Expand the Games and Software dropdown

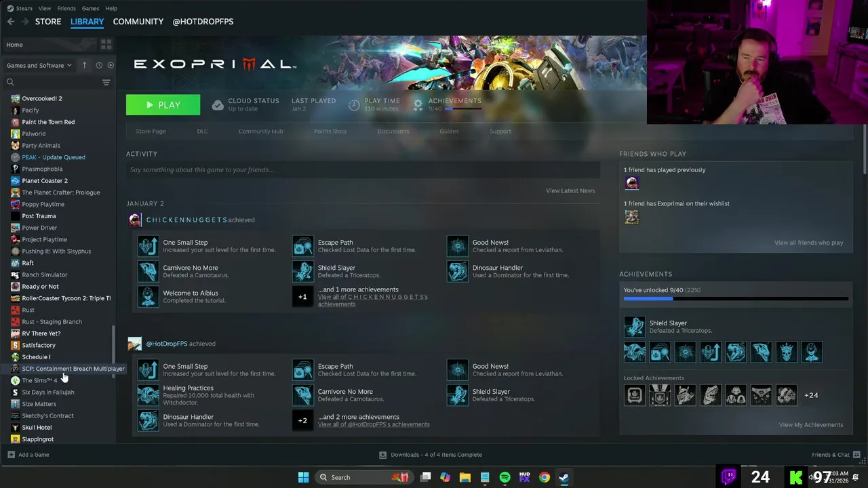tap(39, 65)
